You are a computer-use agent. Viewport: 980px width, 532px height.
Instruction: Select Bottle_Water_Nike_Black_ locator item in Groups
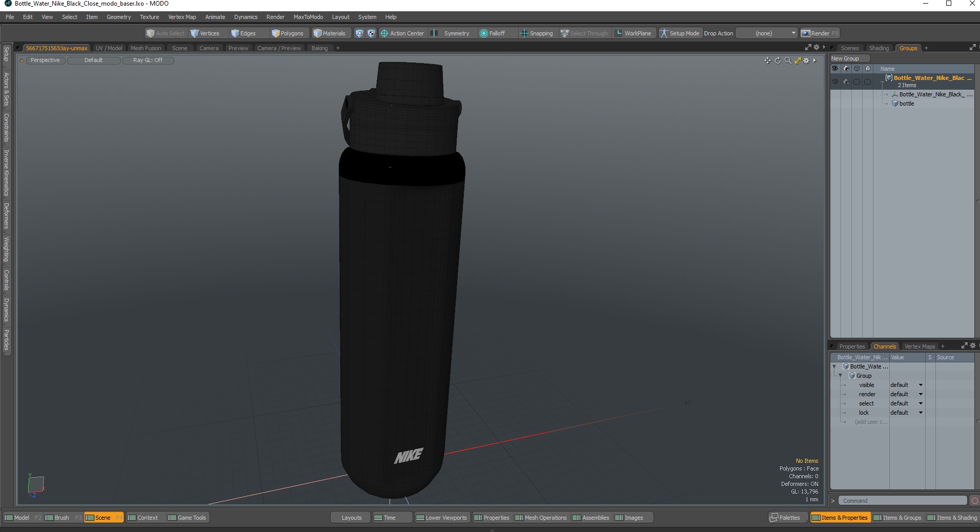(932, 94)
